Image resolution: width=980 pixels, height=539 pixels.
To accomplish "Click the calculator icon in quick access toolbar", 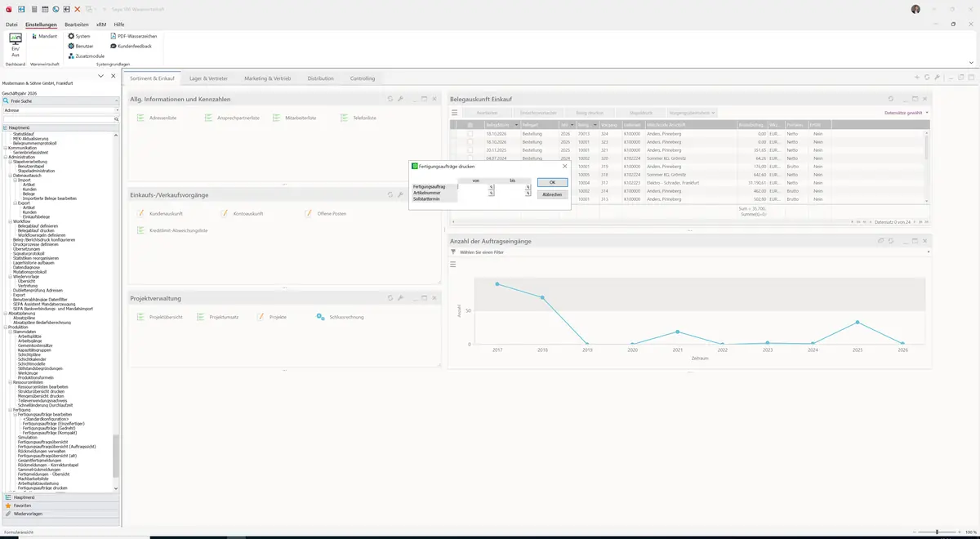I will 33,9.
